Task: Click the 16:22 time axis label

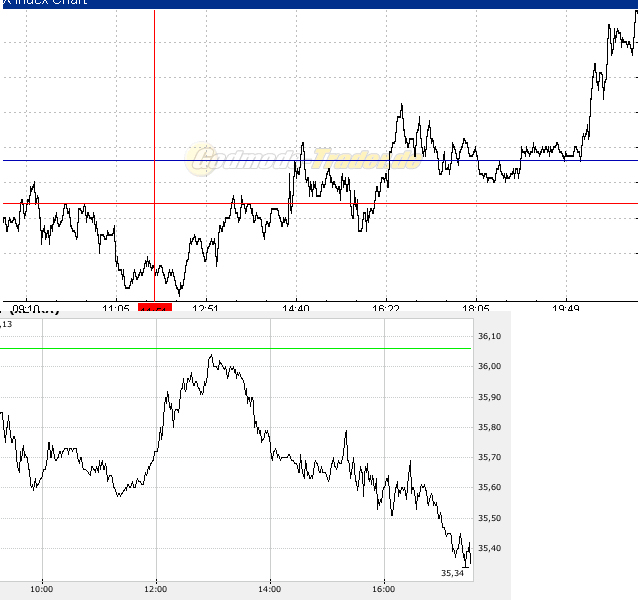Action: [386, 308]
